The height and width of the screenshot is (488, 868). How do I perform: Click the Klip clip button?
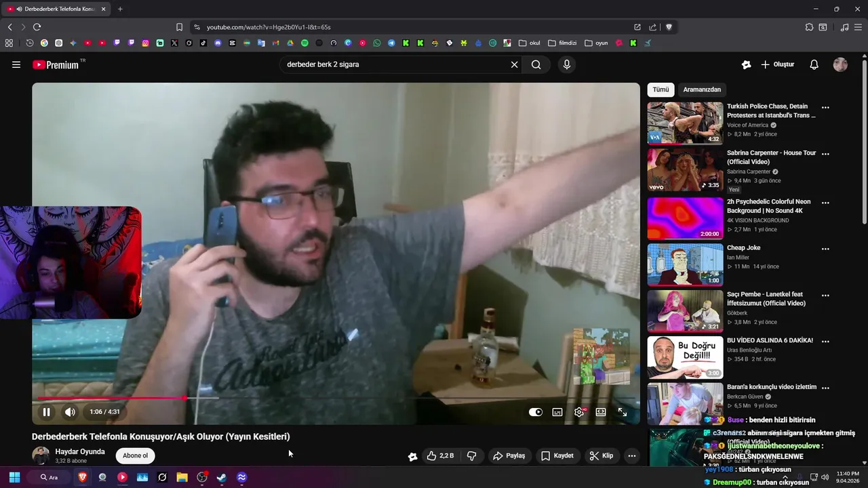[601, 455]
